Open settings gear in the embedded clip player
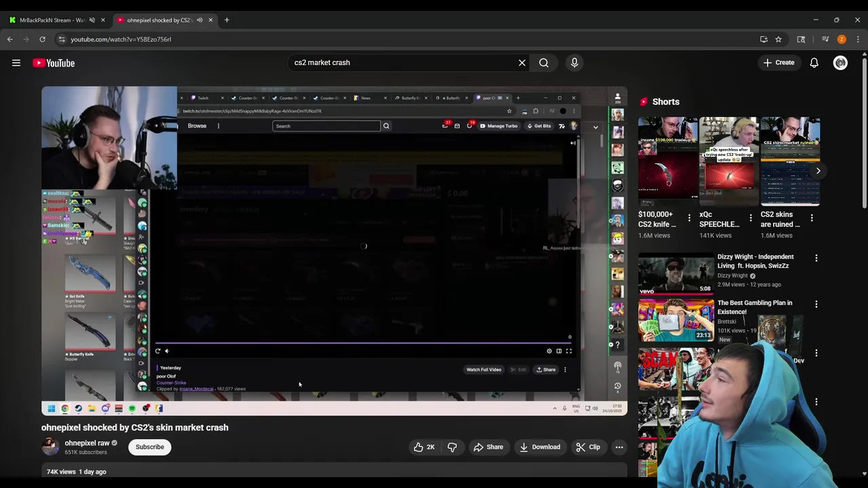Screen dimensions: 868x488 549,351
